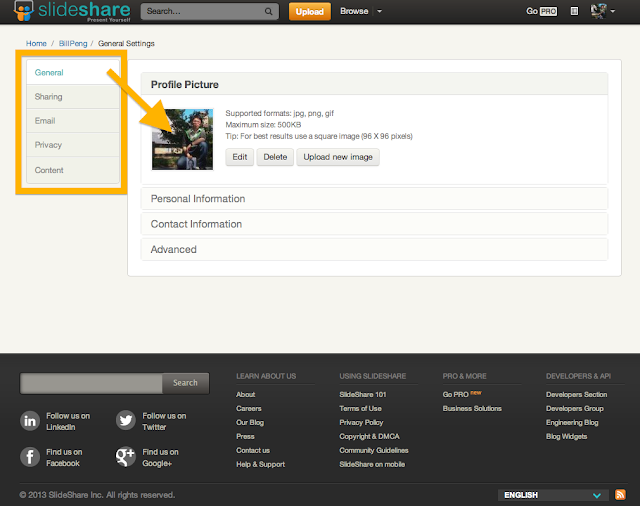
Task: Open the ENGLISH language selector
Action: coord(553,495)
